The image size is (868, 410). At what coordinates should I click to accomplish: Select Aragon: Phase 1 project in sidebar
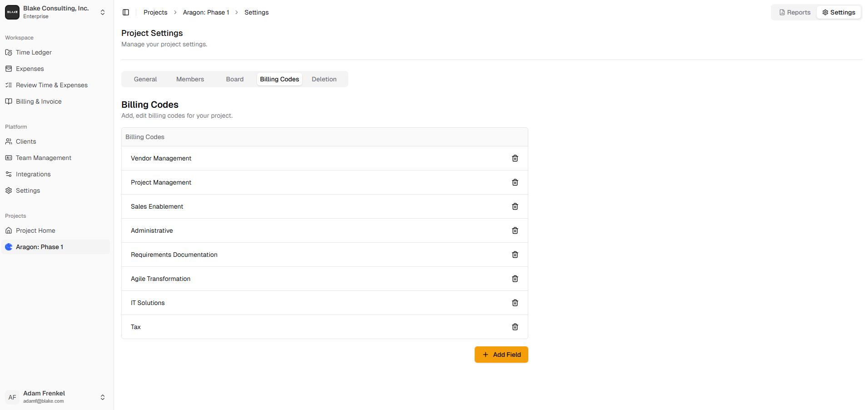pyautogui.click(x=56, y=247)
